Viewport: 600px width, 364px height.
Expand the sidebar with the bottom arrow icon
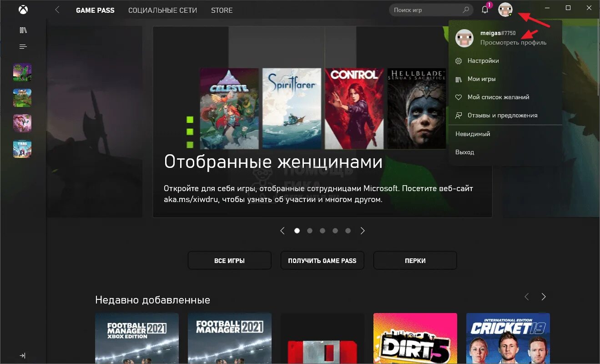coord(23,355)
